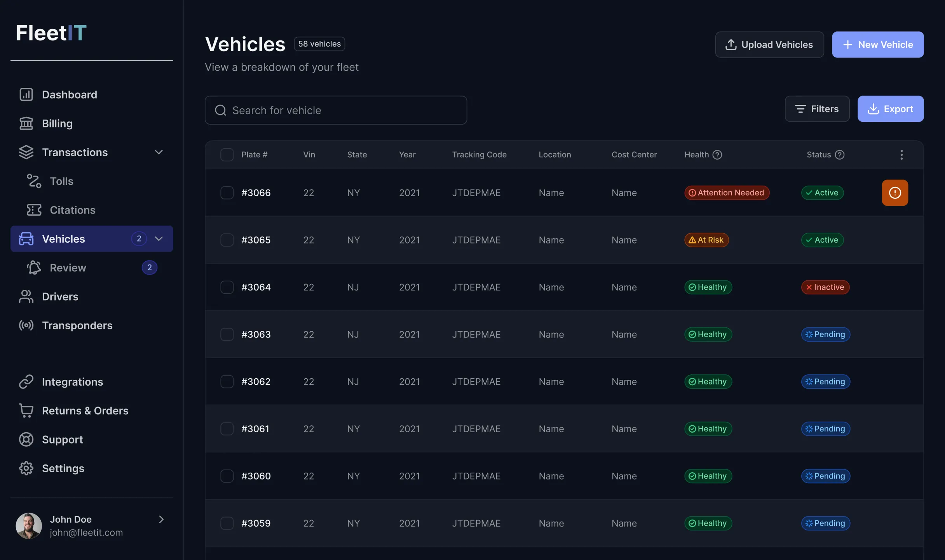This screenshot has height=560, width=945.
Task: Click the plus icon in New Vehicle
Action: pos(848,45)
